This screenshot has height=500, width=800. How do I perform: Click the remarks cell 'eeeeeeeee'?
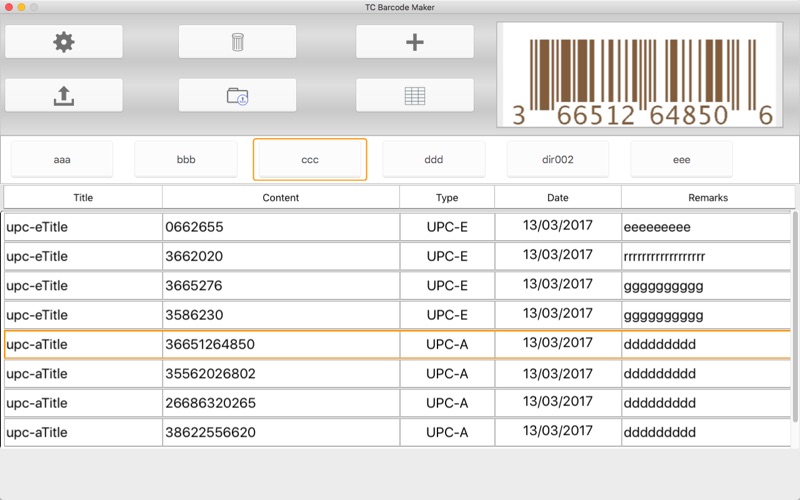coord(706,227)
